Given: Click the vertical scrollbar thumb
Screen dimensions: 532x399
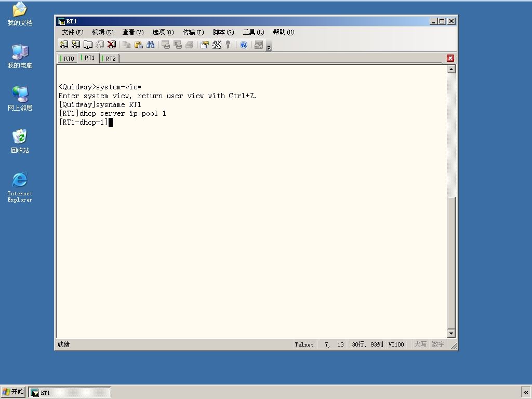Looking at the screenshot, I should (x=451, y=263).
